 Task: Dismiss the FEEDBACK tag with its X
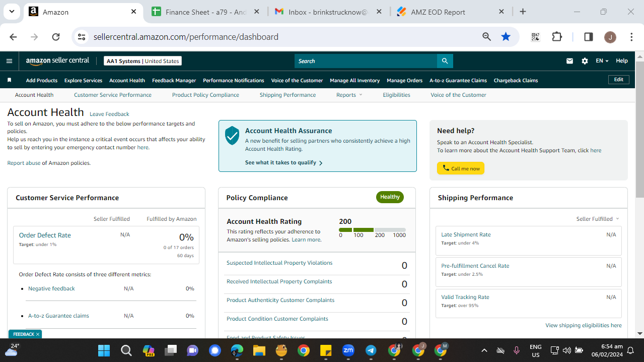[x=37, y=334]
